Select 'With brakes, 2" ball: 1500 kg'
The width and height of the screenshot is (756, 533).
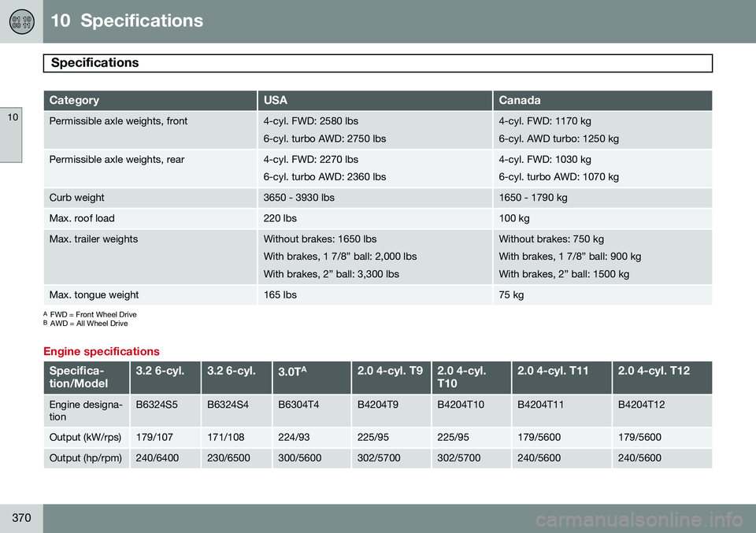[x=564, y=274]
